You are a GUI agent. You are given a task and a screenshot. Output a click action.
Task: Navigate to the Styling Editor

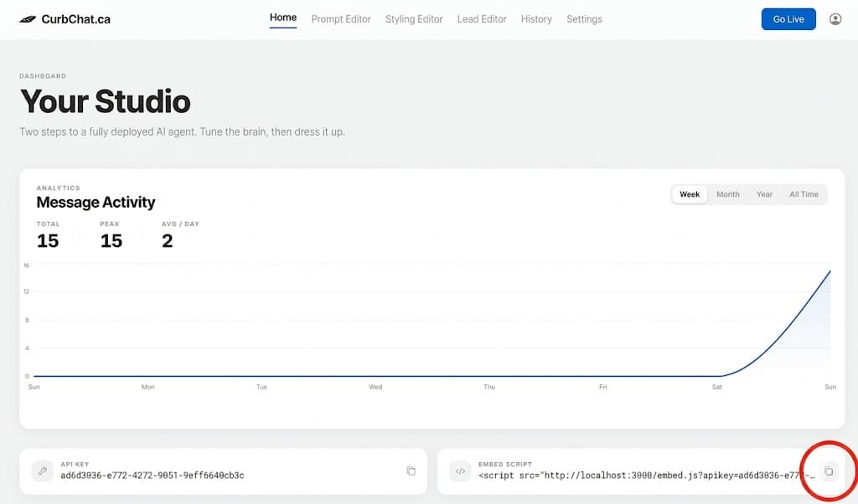[x=413, y=18]
